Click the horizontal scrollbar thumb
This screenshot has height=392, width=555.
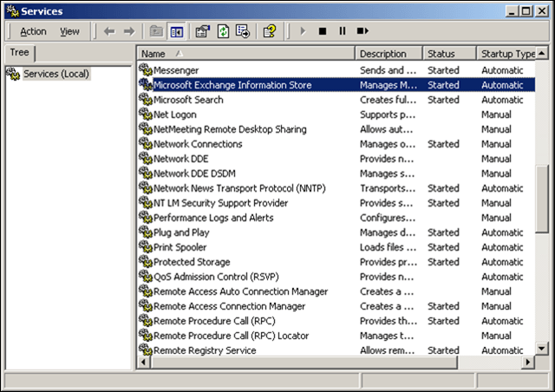pos(304,363)
